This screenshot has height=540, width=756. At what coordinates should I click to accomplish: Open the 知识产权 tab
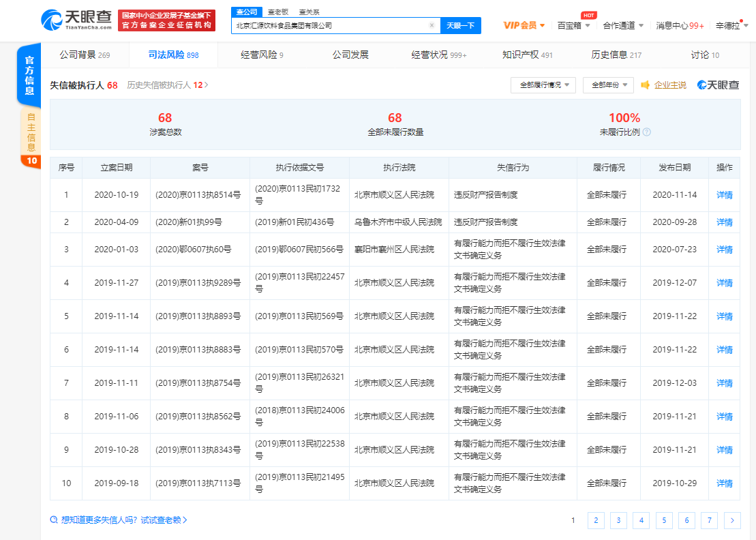point(528,55)
